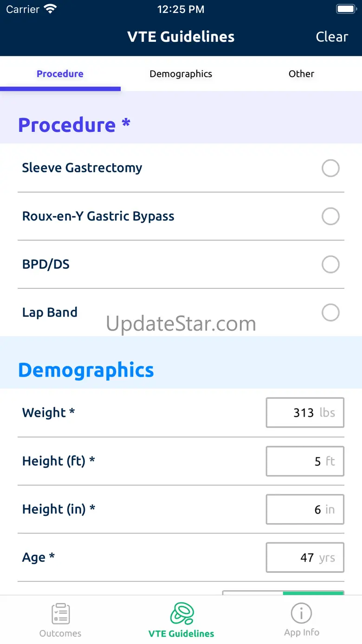This screenshot has width=362, height=644.
Task: Focus the Weight lbs input field
Action: point(304,413)
